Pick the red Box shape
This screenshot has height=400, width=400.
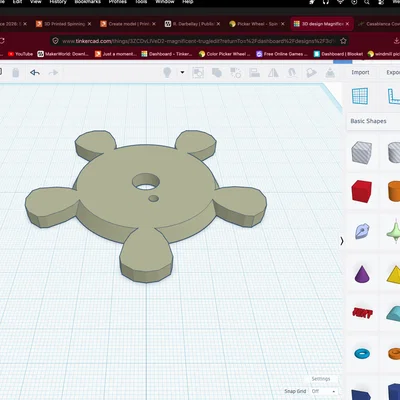[362, 191]
